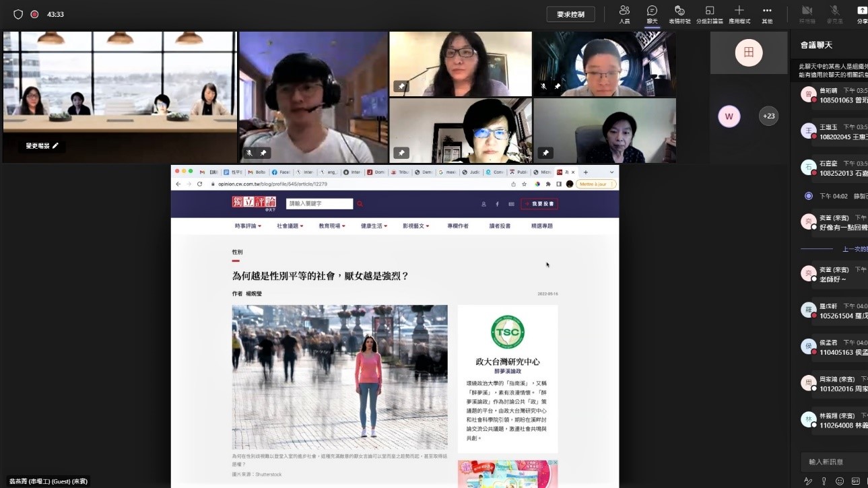The height and width of the screenshot is (488, 868).
Task: Open the emoji picker in chat
Action: pyautogui.click(x=840, y=481)
